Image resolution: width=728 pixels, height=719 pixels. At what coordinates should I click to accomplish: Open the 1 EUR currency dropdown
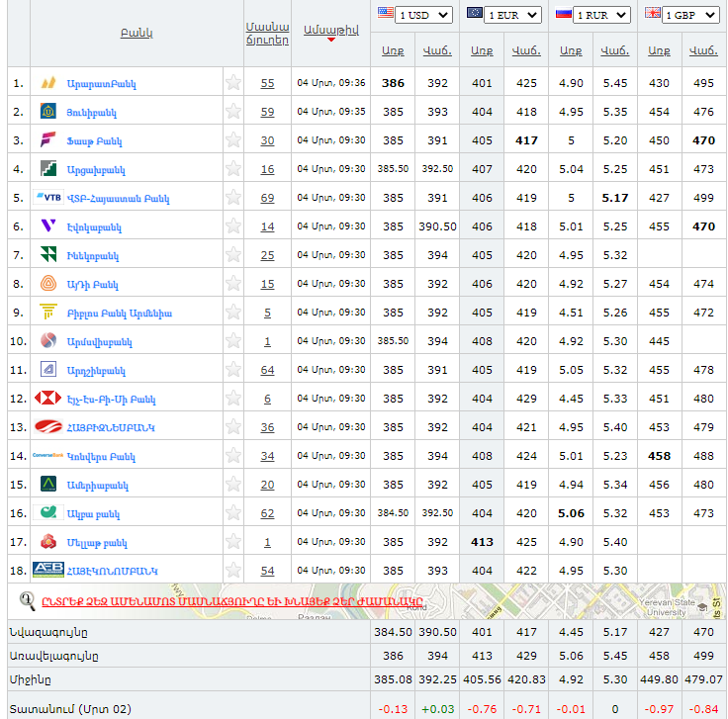[512, 15]
